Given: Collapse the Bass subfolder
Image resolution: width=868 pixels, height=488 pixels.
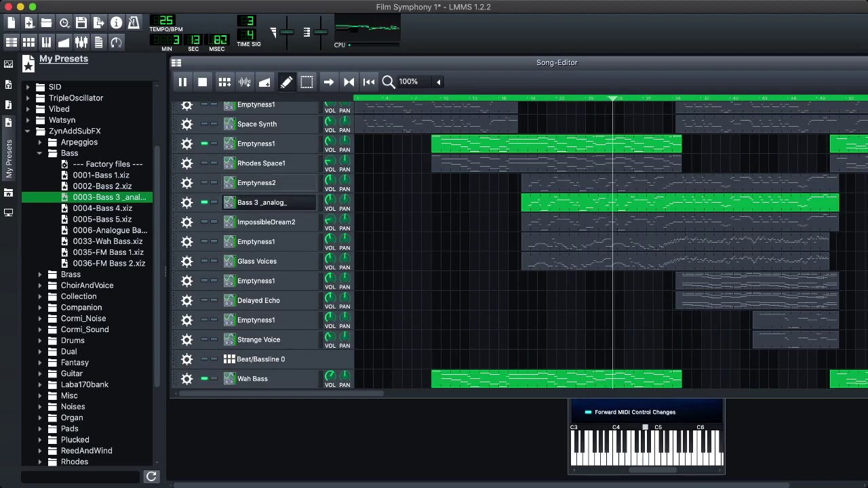Looking at the screenshot, I should 40,153.
